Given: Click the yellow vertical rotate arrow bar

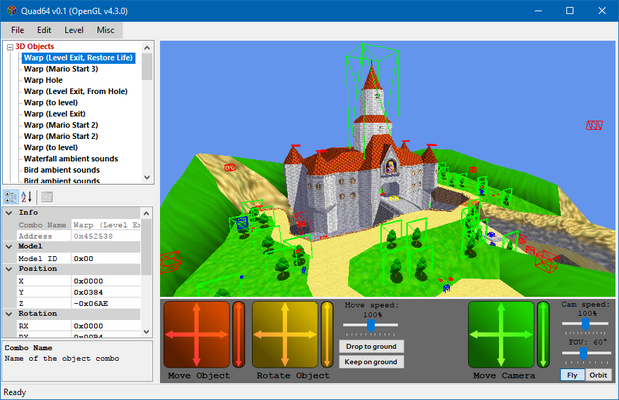Looking at the screenshot, I should 327,334.
